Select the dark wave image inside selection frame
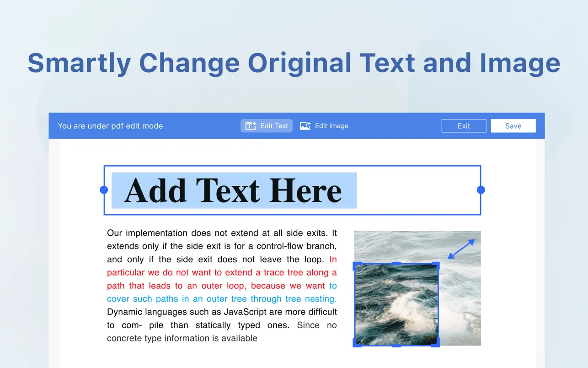Screen dimensions: 588x368 tap(396, 304)
